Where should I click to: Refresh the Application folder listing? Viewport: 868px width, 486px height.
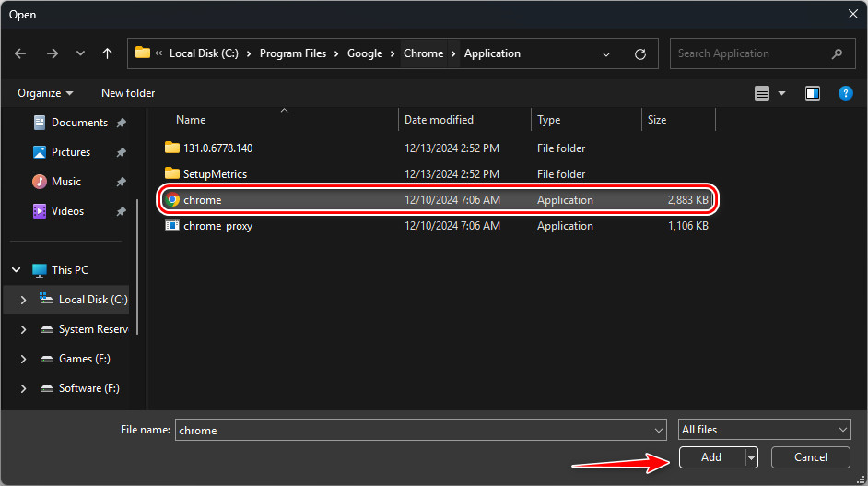click(640, 53)
